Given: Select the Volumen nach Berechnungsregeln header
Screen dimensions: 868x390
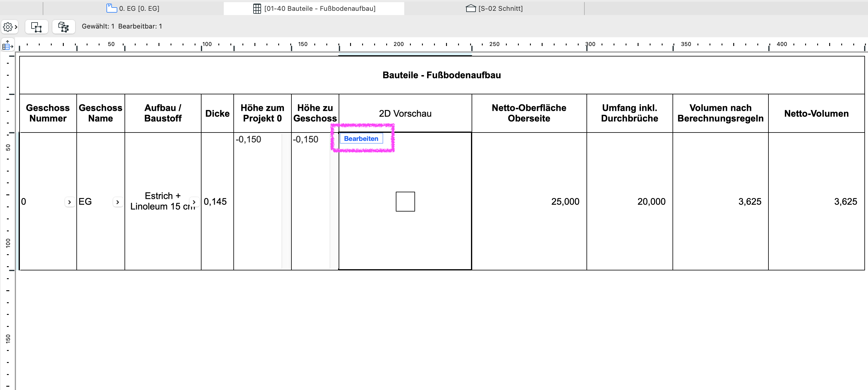Looking at the screenshot, I should point(720,113).
